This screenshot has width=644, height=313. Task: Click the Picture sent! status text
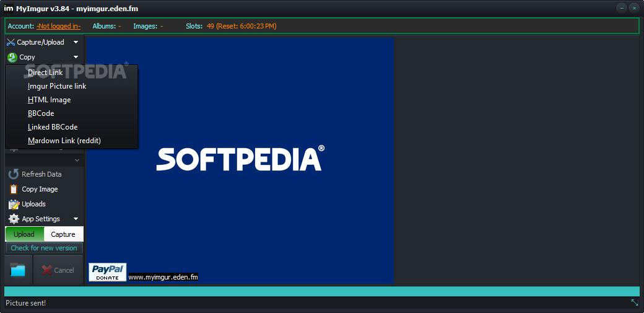(x=25, y=303)
